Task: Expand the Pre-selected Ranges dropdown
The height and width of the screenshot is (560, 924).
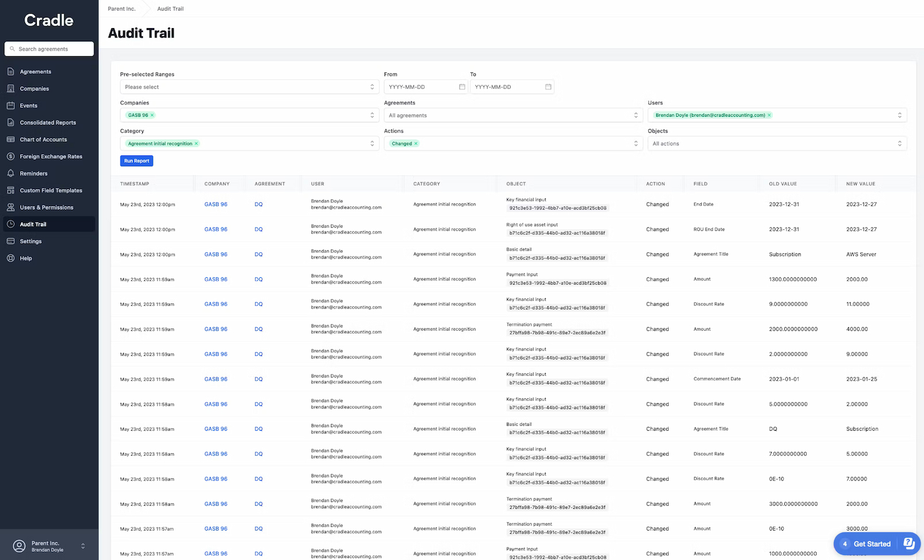Action: [x=248, y=86]
